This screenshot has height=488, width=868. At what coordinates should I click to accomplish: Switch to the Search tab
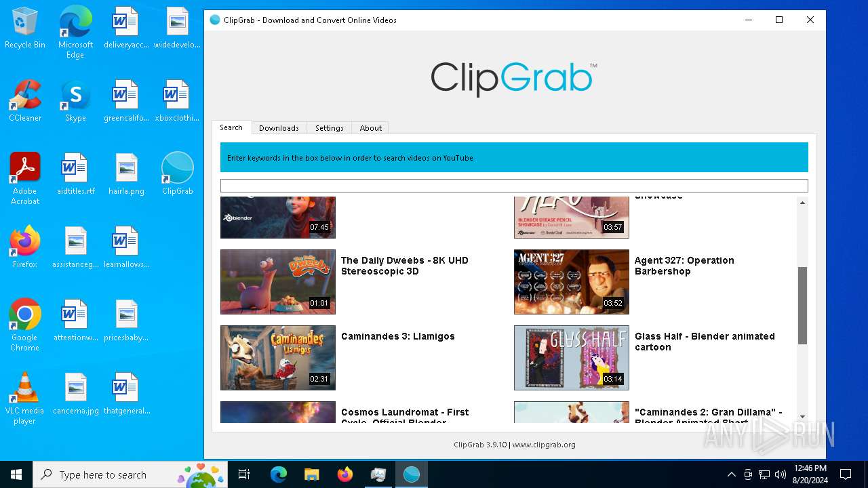click(231, 127)
